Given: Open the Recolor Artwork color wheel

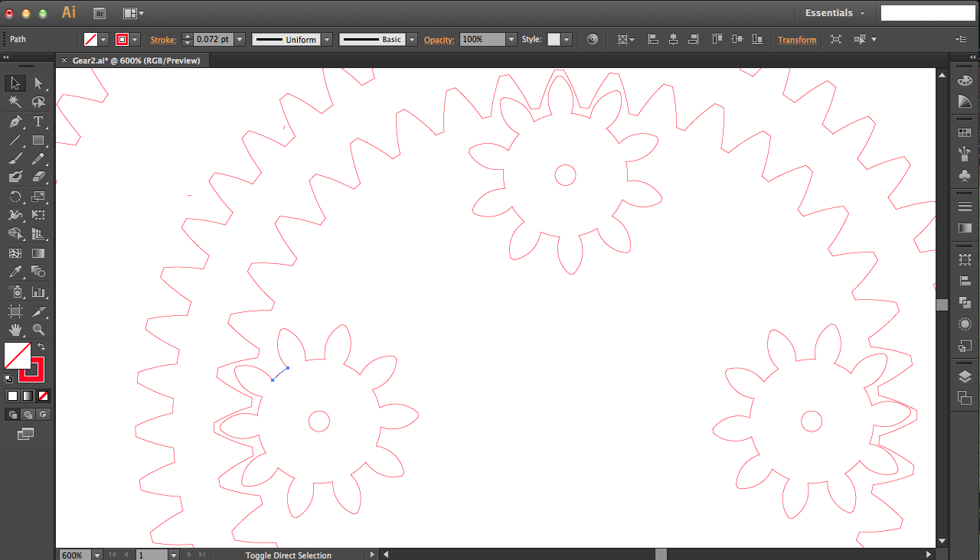Looking at the screenshot, I should click(592, 39).
